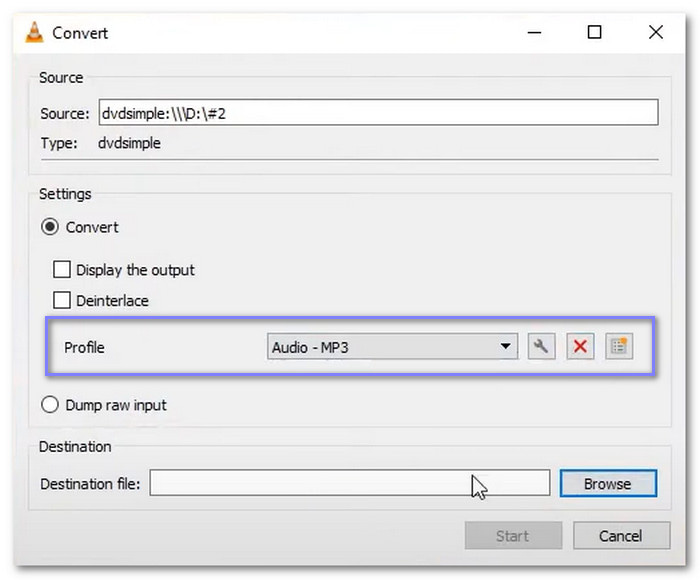Close the Convert window

[655, 33]
